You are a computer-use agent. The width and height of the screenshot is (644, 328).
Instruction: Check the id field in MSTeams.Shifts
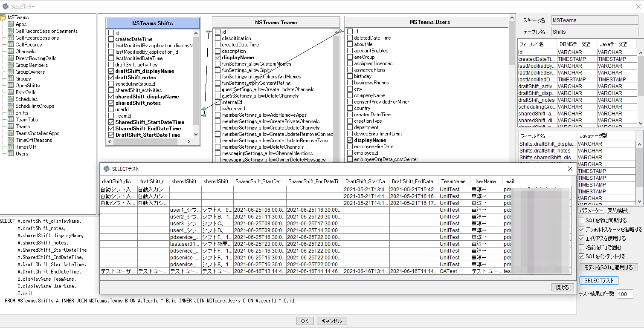pos(111,33)
